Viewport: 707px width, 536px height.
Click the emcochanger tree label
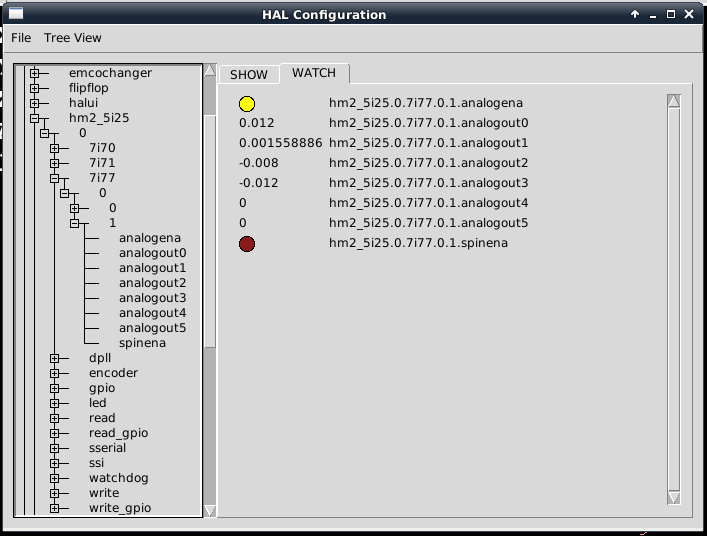[110, 73]
